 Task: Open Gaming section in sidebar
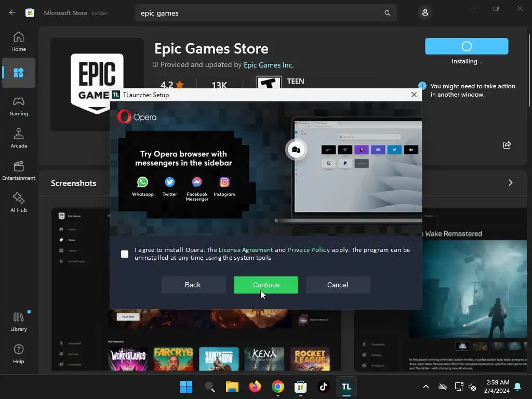[19, 106]
